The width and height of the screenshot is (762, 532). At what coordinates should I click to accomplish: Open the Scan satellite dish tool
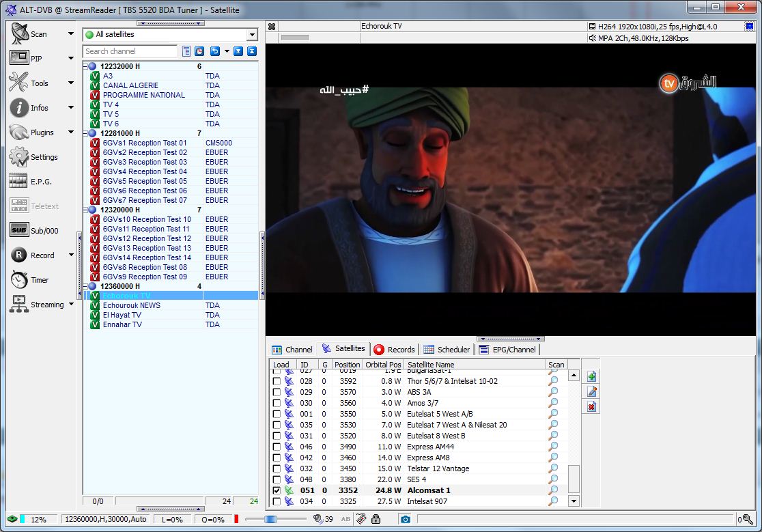click(x=19, y=34)
